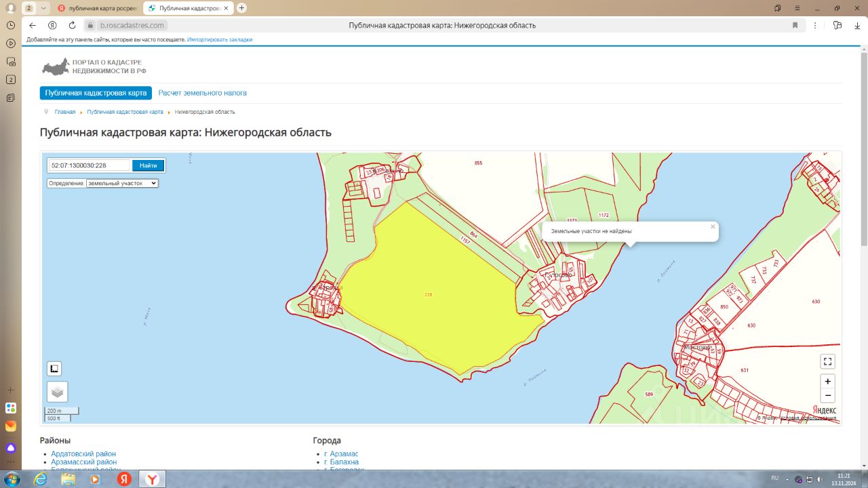Open the screenshot camera sidebar icon
Image resolution: width=868 pixels, height=488 pixels.
11,61
